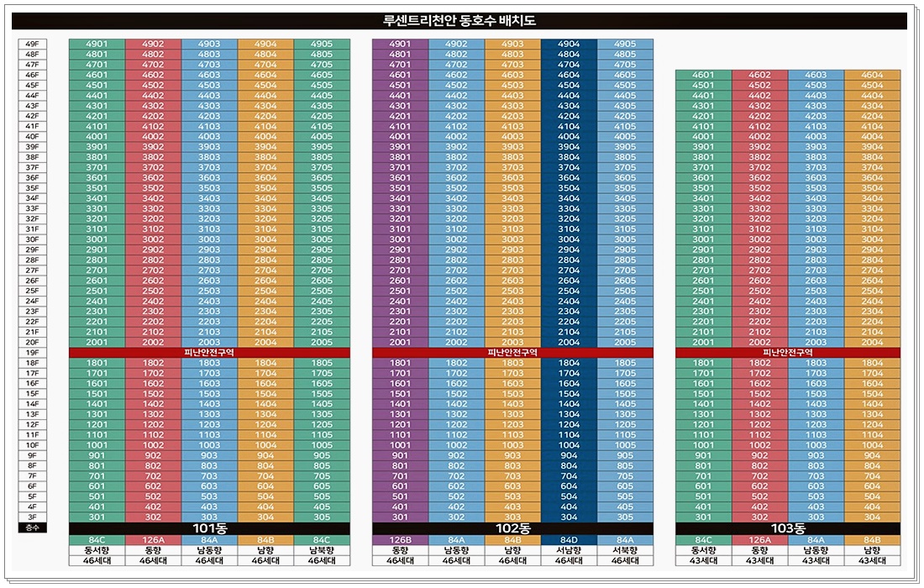Viewport: 924px width, 588px height.
Task: Pick unit 3802 in 103동
Action: pyautogui.click(x=759, y=157)
